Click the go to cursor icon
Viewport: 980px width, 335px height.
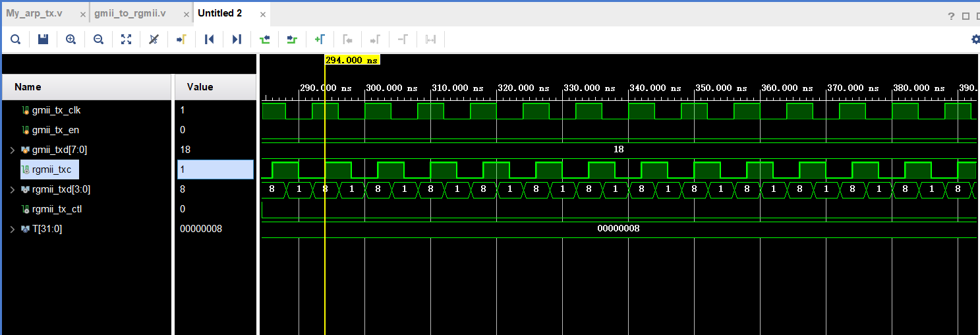click(x=181, y=40)
